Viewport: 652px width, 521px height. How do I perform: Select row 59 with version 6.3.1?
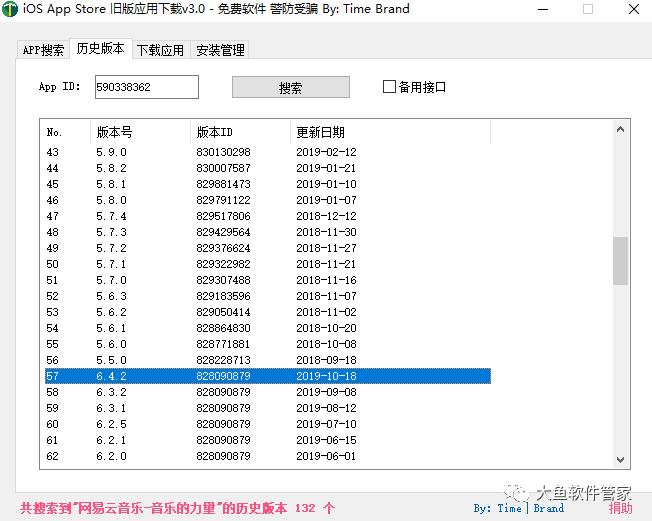coord(268,408)
